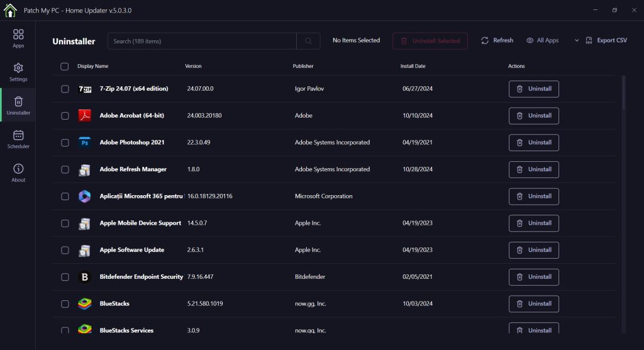Check the Aplicații Microsoft 365 checkbox
This screenshot has height=350, width=644.
pos(65,196)
